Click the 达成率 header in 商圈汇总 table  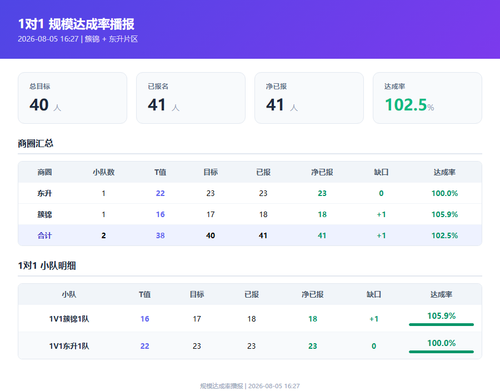pyautogui.click(x=444, y=172)
